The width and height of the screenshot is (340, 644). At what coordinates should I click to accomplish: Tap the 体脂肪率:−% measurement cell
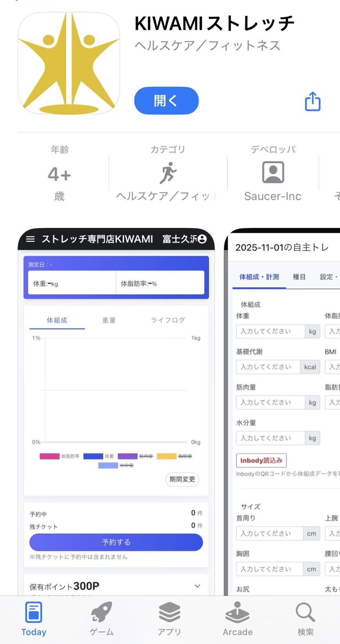pyautogui.click(x=160, y=283)
